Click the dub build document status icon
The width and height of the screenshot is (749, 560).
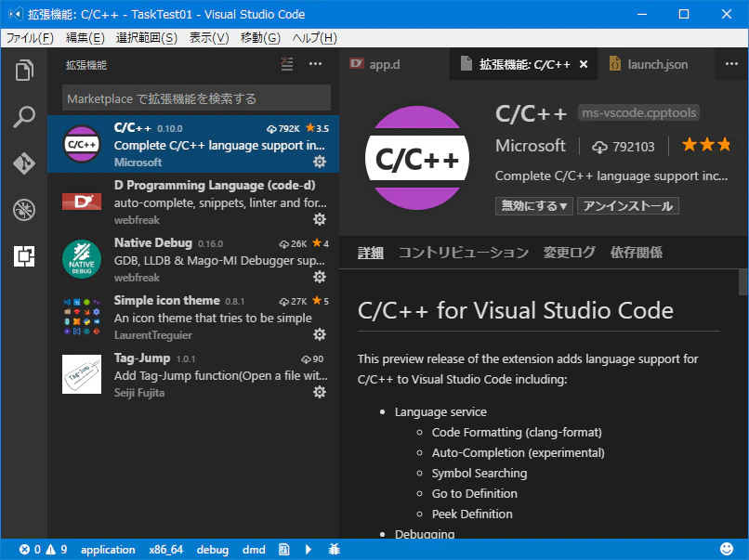point(283,550)
